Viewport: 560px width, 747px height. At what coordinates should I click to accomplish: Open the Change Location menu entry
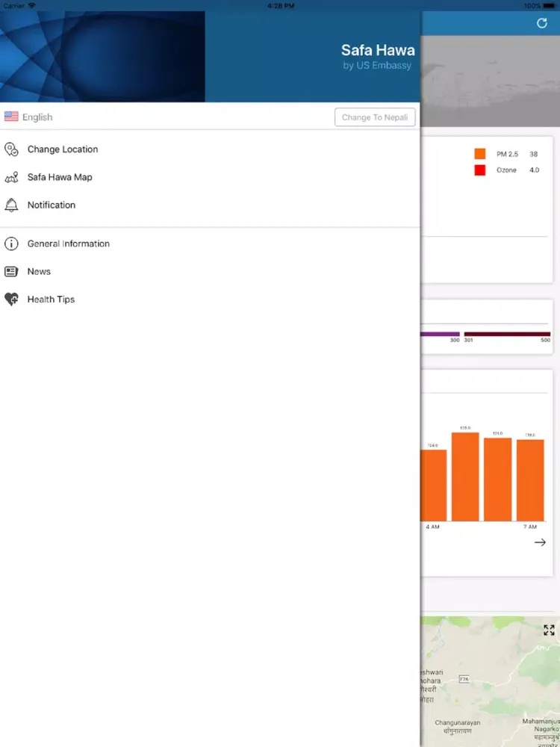[x=210, y=149]
